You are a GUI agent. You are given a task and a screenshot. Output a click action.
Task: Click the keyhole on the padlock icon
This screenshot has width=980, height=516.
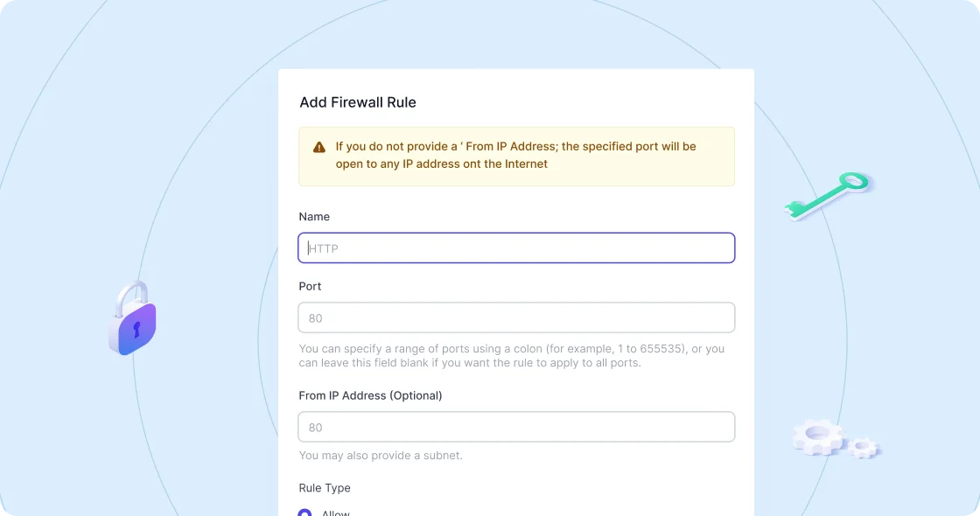[136, 329]
